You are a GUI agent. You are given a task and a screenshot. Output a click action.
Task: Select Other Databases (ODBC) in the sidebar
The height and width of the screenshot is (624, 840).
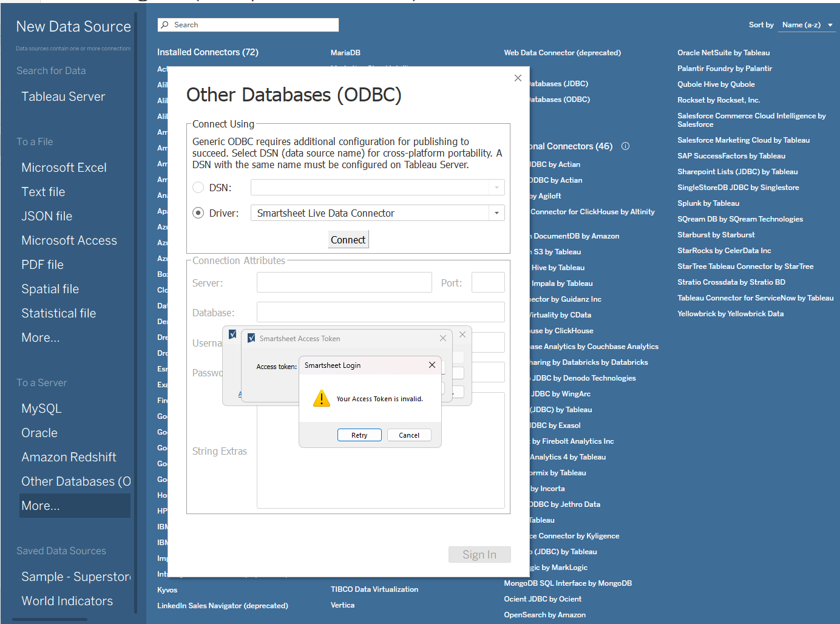point(76,481)
